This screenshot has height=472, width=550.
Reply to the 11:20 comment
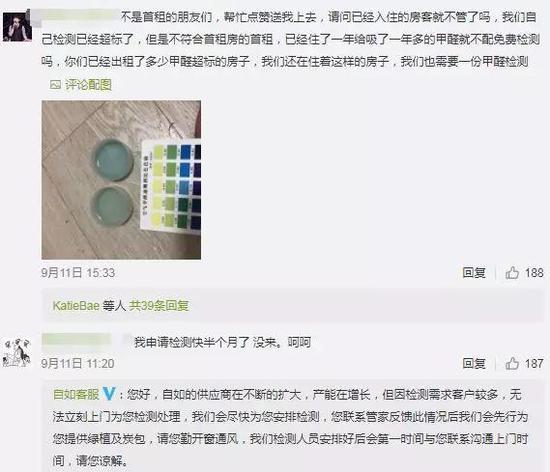pos(474,363)
